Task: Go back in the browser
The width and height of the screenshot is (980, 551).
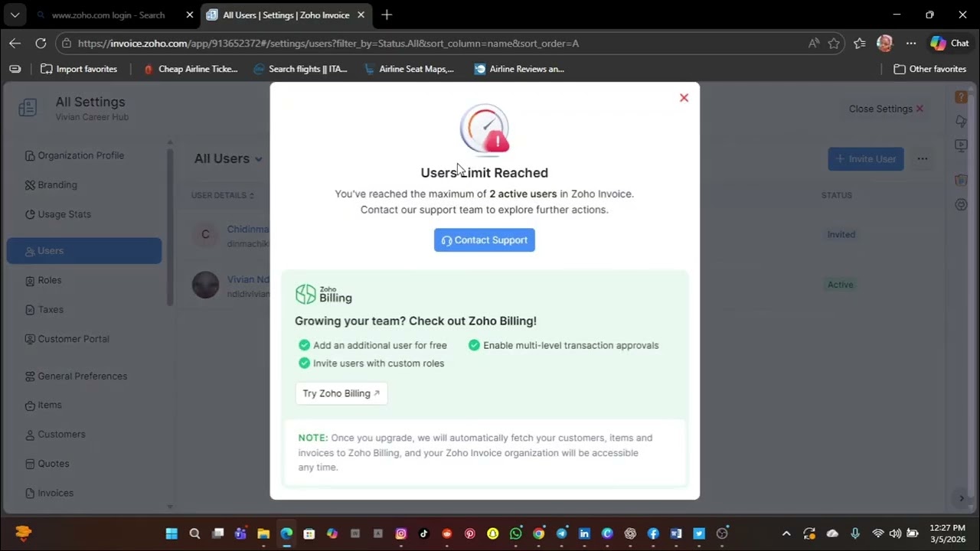Action: [x=15, y=44]
